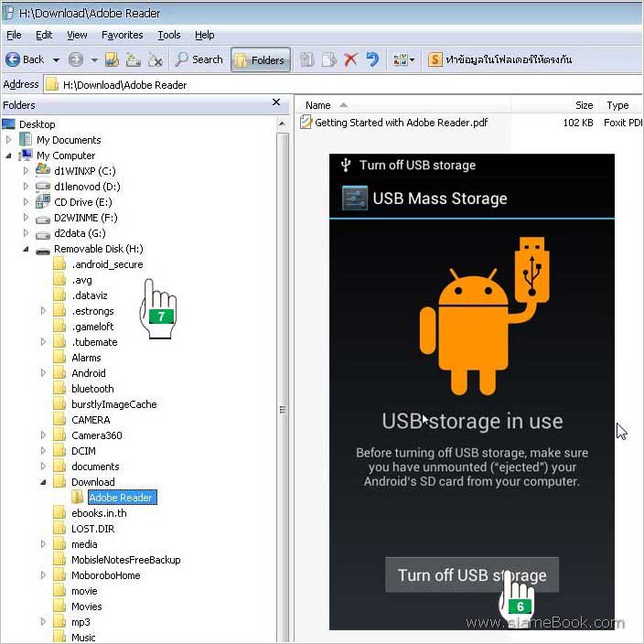Select the bluetooth folder icon
The height and width of the screenshot is (644, 644).
59,389
